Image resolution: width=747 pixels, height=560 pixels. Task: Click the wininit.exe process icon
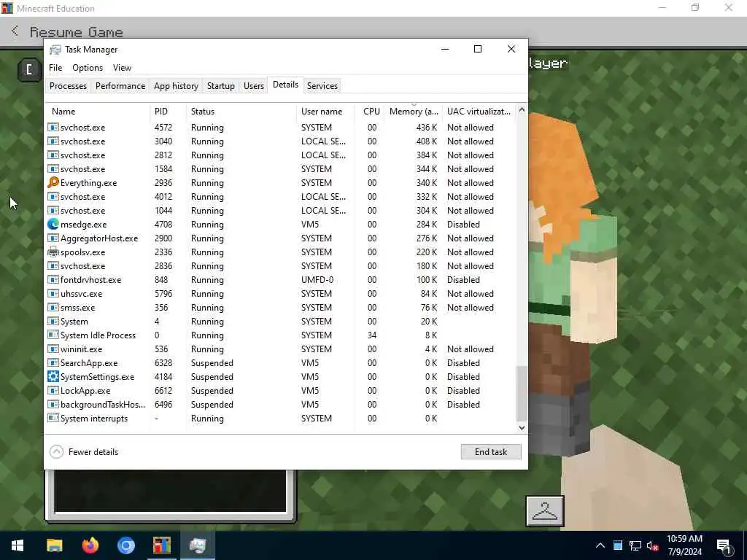point(53,349)
